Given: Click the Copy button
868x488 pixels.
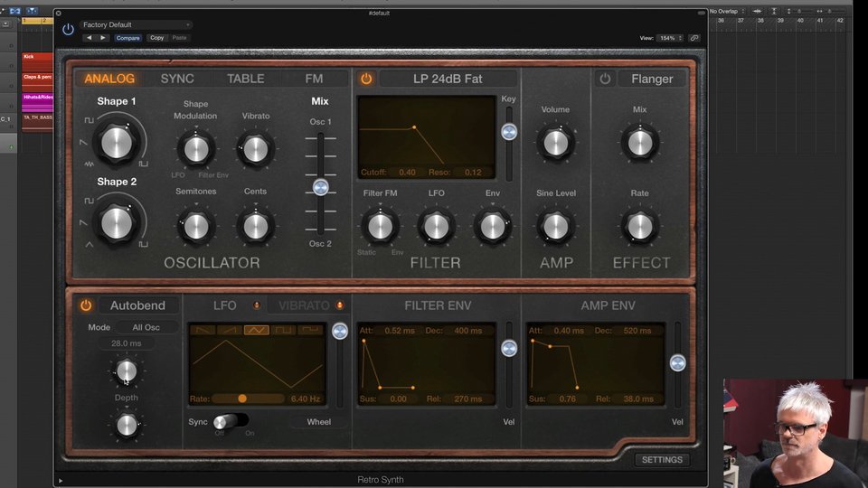Looking at the screenshot, I should click(x=156, y=38).
